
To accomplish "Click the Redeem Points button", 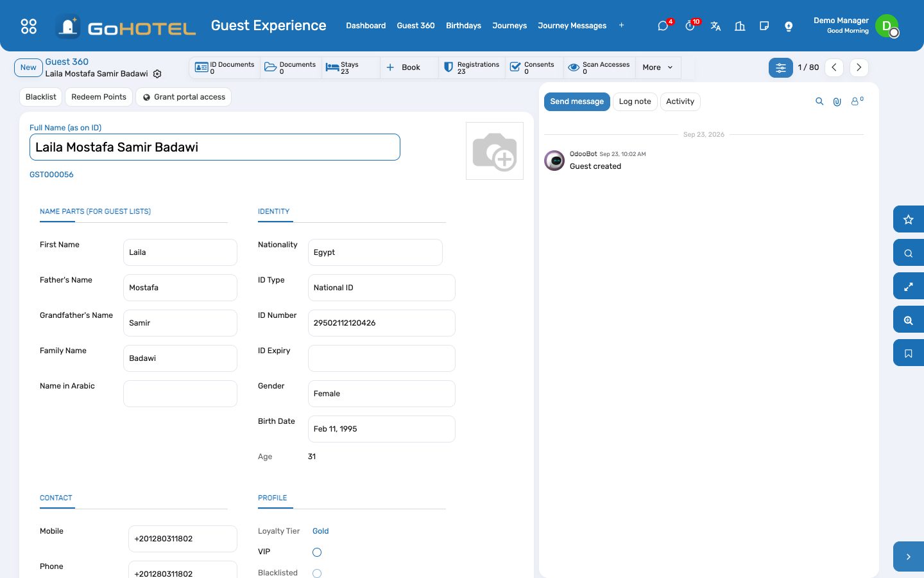I will [x=99, y=97].
